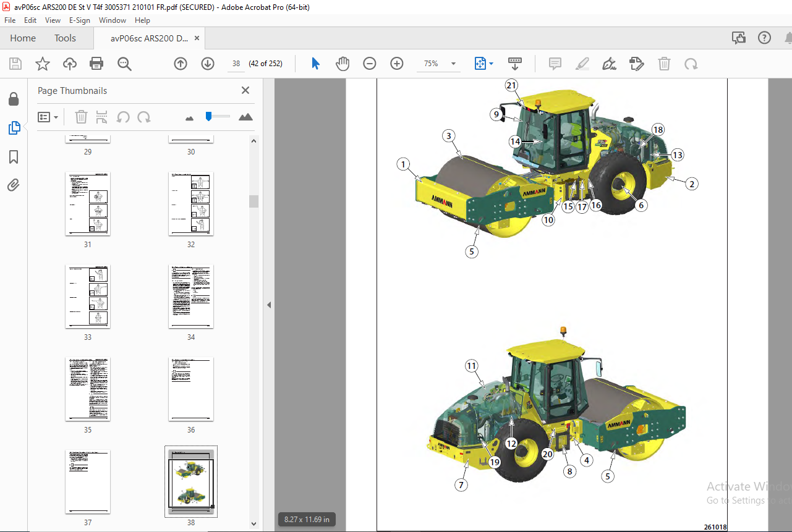Select page 38 thumbnail

point(191,481)
